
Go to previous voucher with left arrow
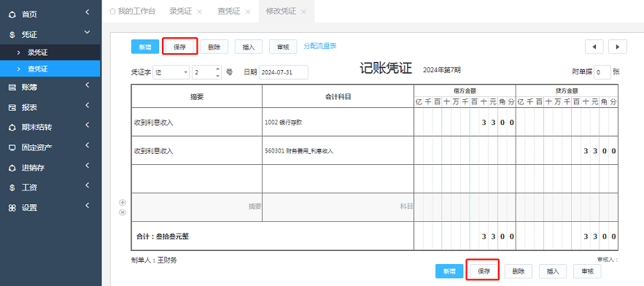click(594, 47)
